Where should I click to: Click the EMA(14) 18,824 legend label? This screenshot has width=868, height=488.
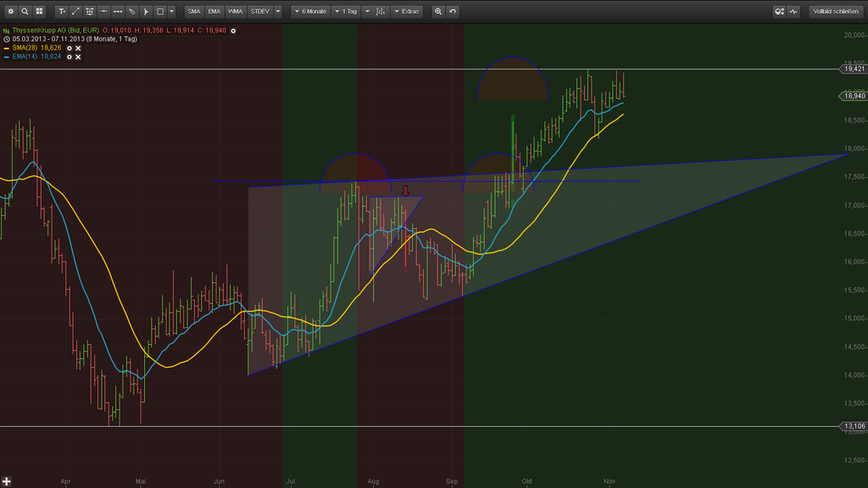pos(36,57)
